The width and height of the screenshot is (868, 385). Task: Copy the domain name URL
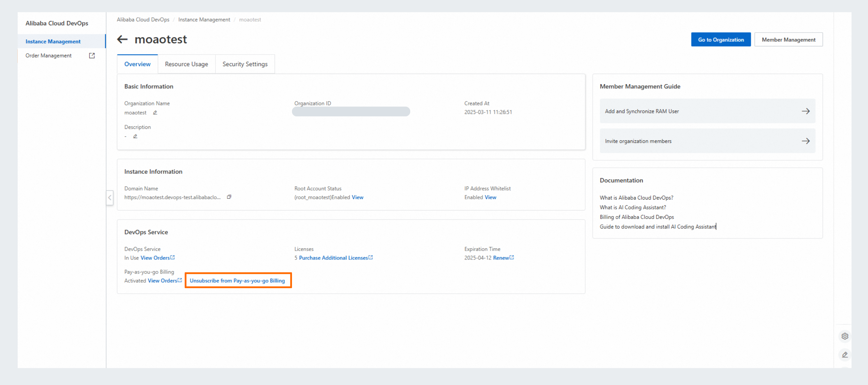pyautogui.click(x=229, y=197)
